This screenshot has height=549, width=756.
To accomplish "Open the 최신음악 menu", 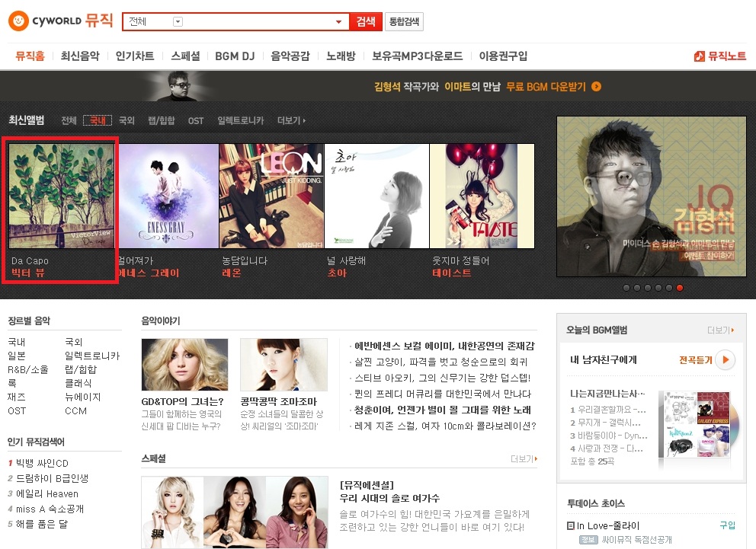I will pos(80,56).
